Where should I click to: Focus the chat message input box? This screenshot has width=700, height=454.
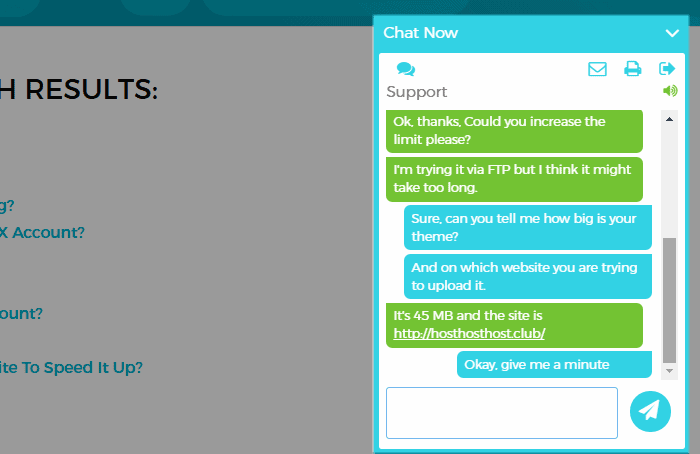pyautogui.click(x=502, y=413)
